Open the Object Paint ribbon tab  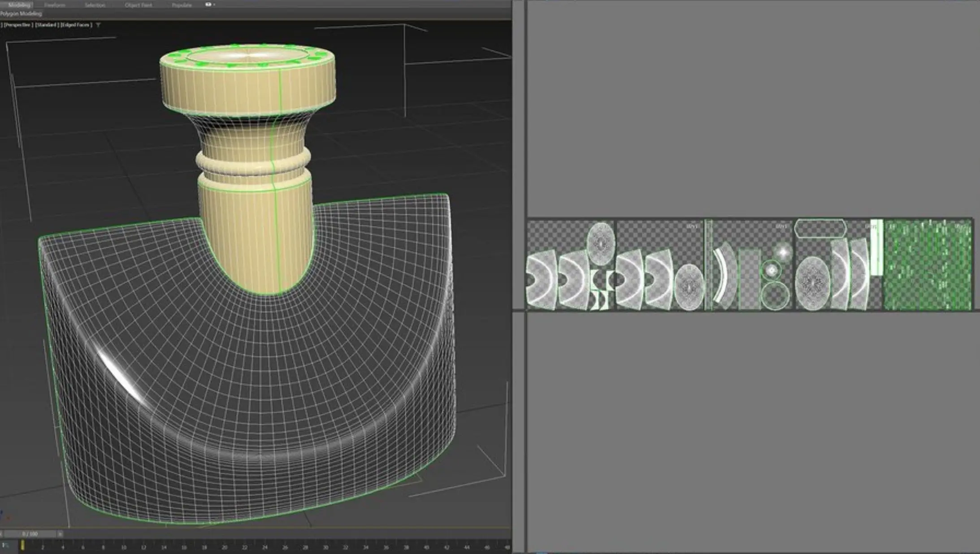click(x=138, y=5)
